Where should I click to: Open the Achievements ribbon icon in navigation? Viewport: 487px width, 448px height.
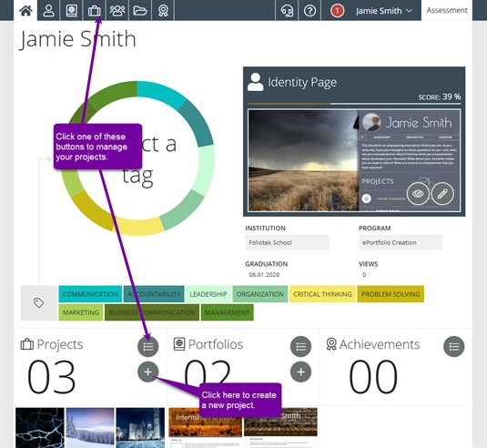pyautogui.click(x=163, y=11)
